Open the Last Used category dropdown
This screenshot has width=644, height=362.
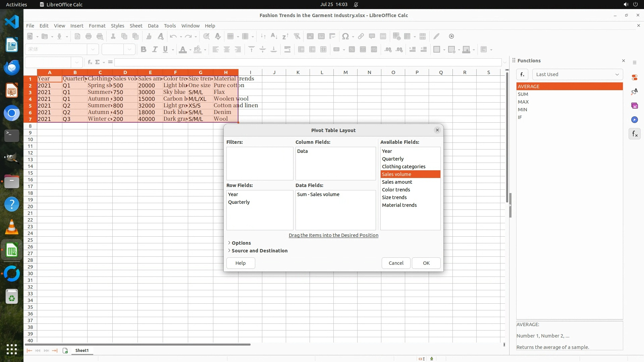577,74
